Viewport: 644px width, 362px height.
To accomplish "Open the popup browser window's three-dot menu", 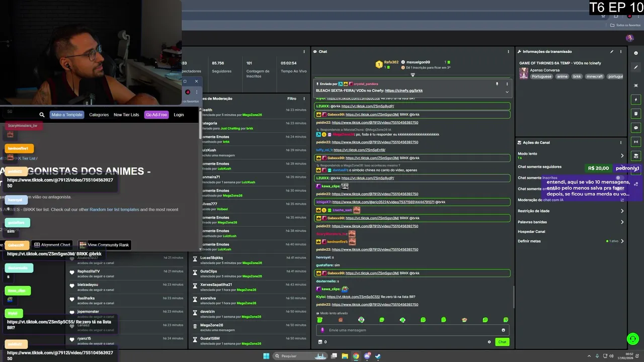I will (196, 92).
